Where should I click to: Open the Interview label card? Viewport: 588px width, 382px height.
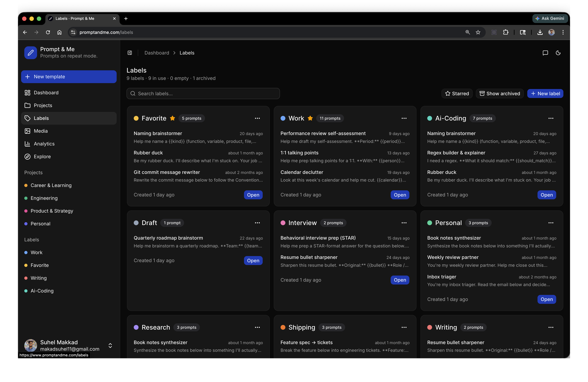point(400,280)
